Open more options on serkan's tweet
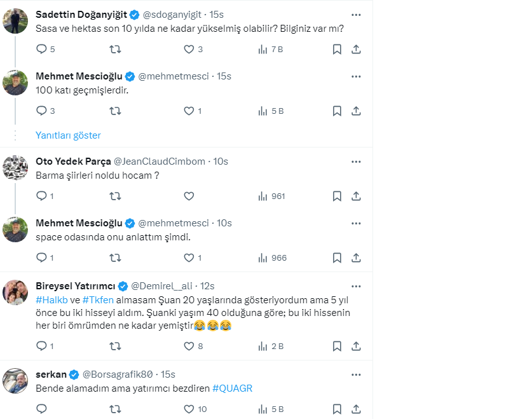532x419 pixels. pyautogui.click(x=357, y=374)
